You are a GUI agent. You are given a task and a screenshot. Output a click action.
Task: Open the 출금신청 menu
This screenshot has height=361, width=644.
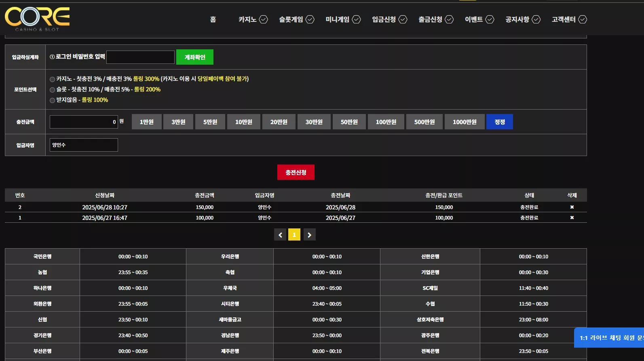pyautogui.click(x=431, y=19)
